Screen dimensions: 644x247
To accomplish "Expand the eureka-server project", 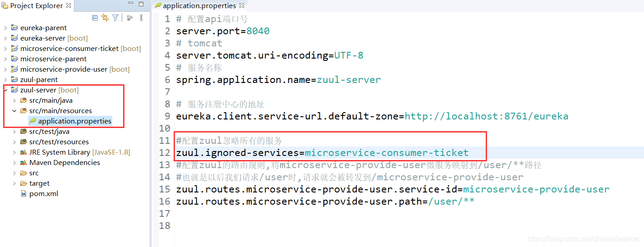I will [5, 38].
